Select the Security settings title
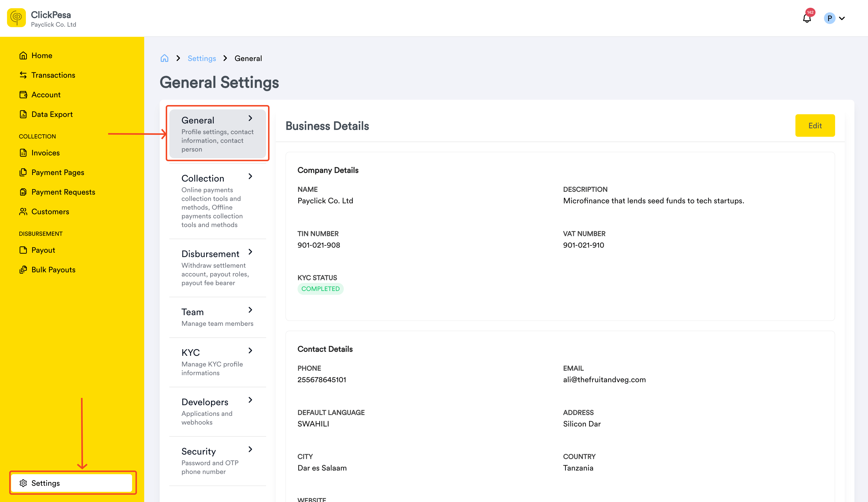 [x=199, y=451]
